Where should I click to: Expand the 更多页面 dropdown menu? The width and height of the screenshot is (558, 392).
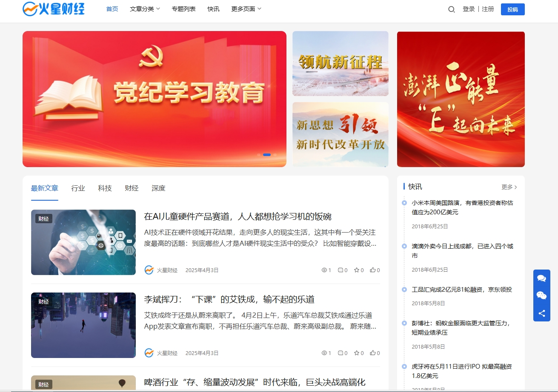pyautogui.click(x=246, y=9)
